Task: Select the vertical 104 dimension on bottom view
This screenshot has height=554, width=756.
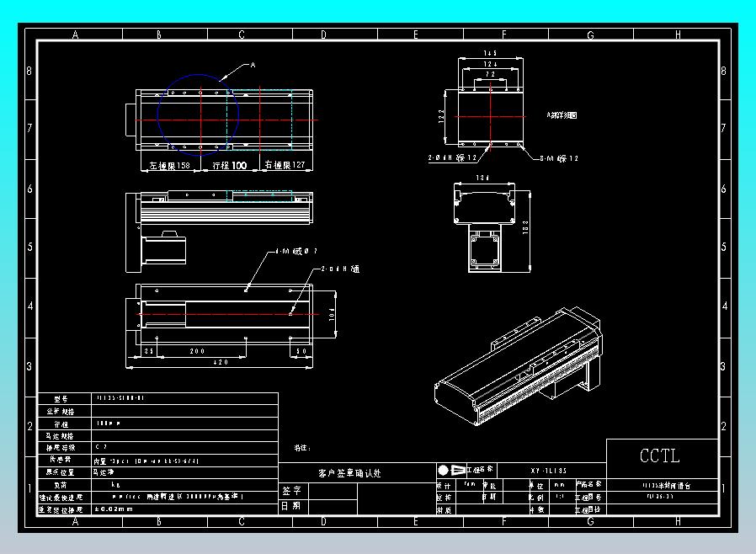Action: pos(332,315)
